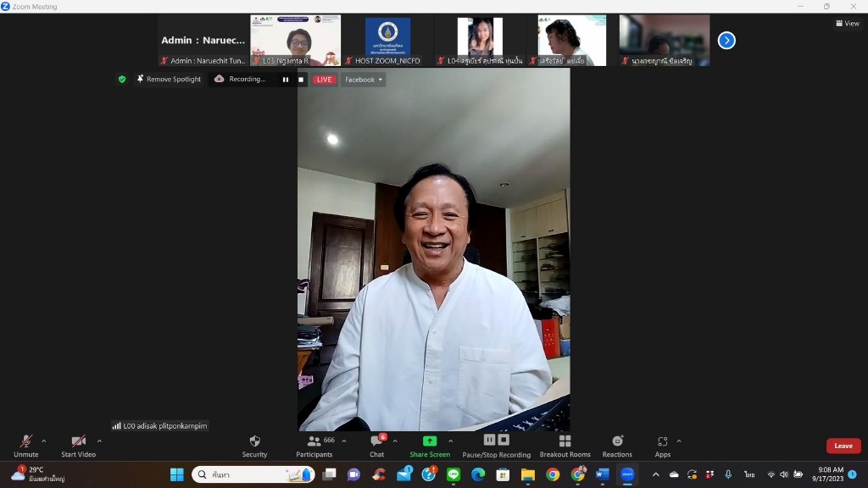Click the Zoom icon on the taskbar
The width and height of the screenshot is (868, 488).
[x=627, y=474]
